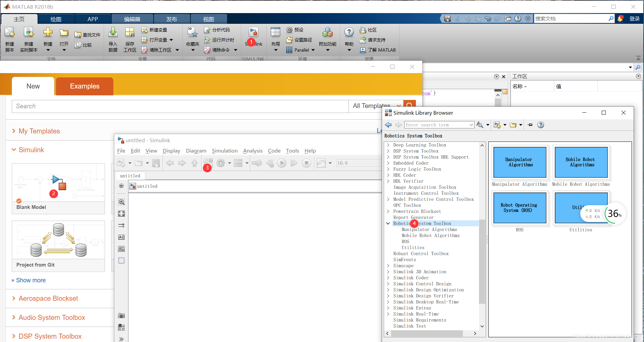Click Learn MATLAB in ribbon
The width and height of the screenshot is (644, 342).
click(378, 50)
